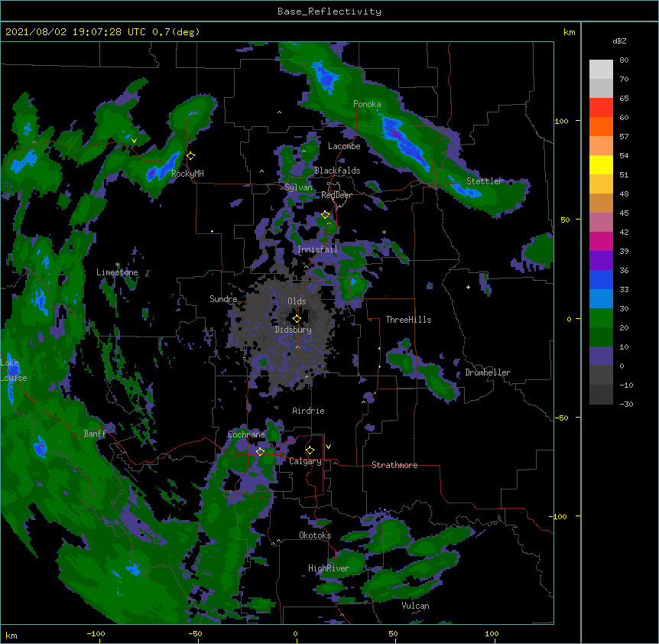Screen dimensions: 659x644
Task: Click the yellow V marker east of Calgary
Action: (328, 447)
